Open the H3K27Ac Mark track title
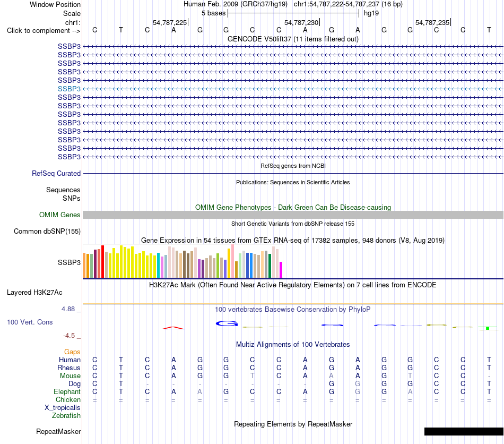 tap(293, 285)
